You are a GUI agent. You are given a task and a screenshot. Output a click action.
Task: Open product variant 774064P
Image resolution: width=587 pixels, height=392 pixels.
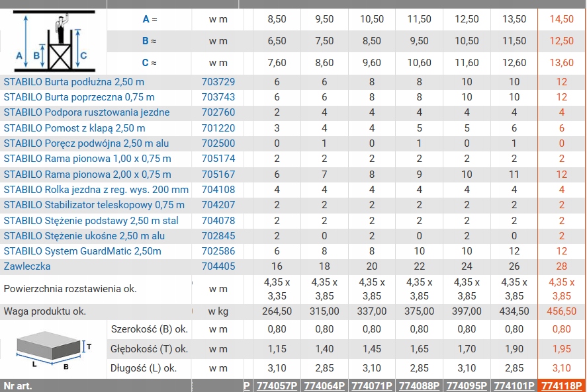(324, 386)
